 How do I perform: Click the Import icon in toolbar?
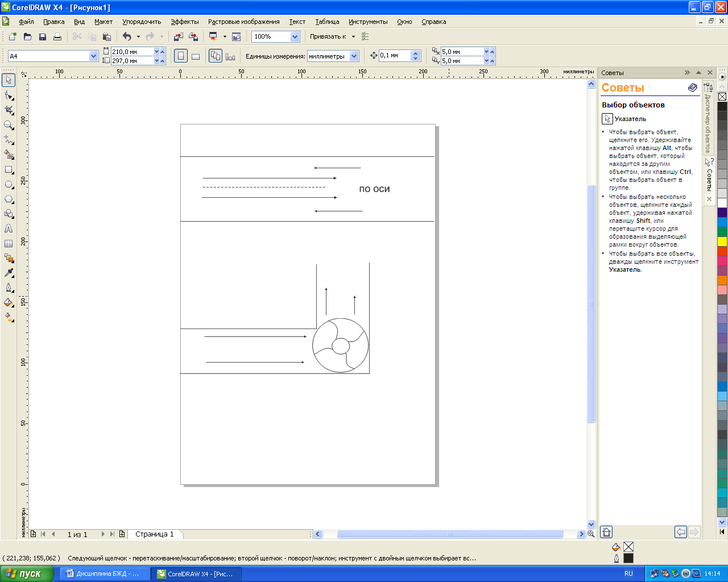[x=179, y=36]
